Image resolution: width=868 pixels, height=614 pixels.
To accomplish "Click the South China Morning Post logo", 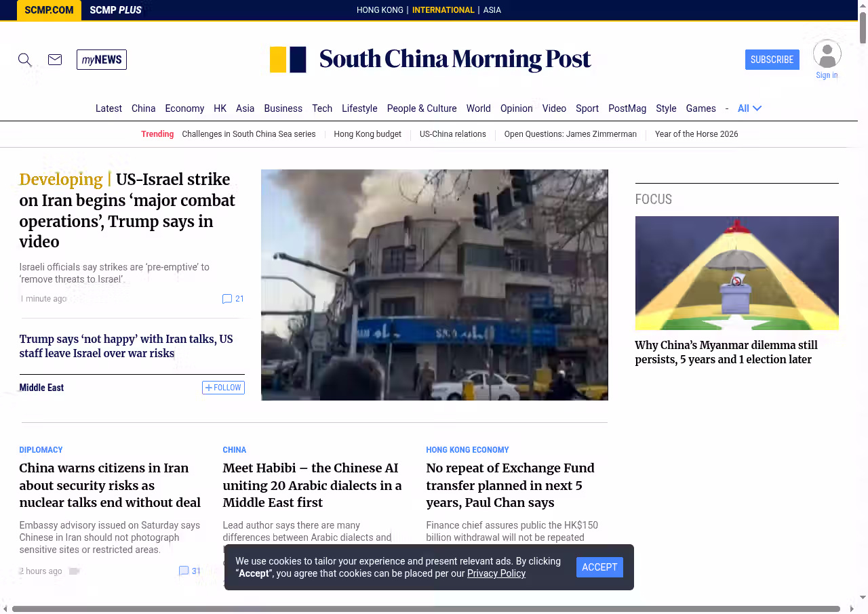I will [431, 60].
